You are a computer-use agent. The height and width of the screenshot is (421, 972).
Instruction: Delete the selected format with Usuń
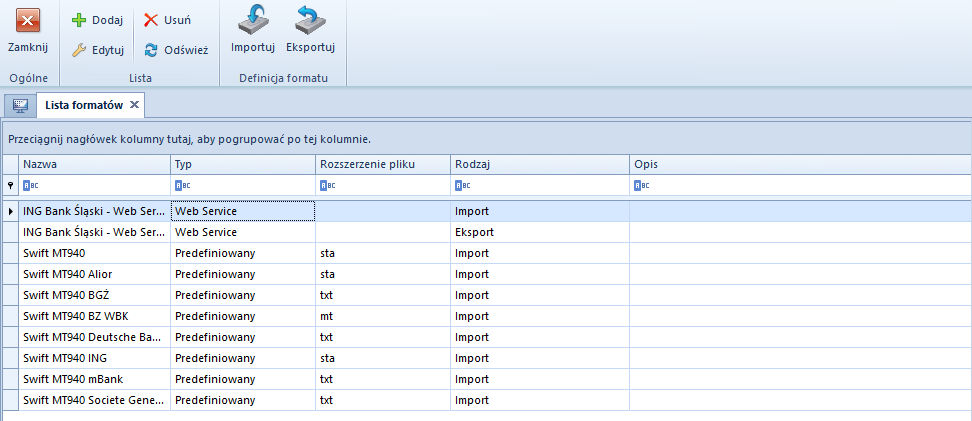point(167,20)
